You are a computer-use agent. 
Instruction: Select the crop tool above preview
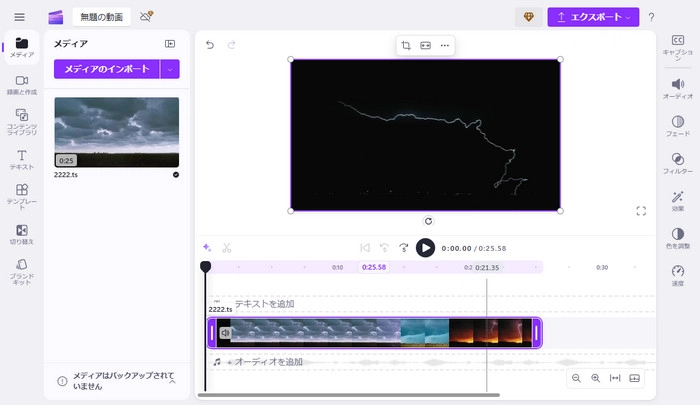tap(406, 45)
